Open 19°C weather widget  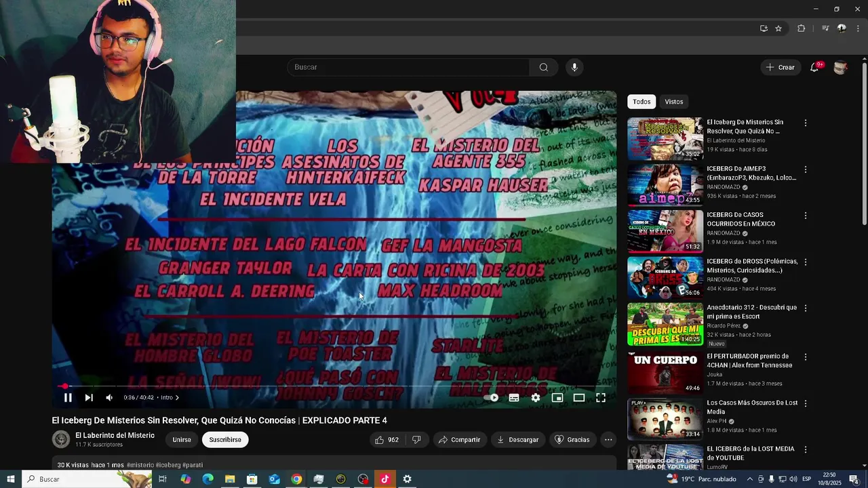(x=702, y=479)
